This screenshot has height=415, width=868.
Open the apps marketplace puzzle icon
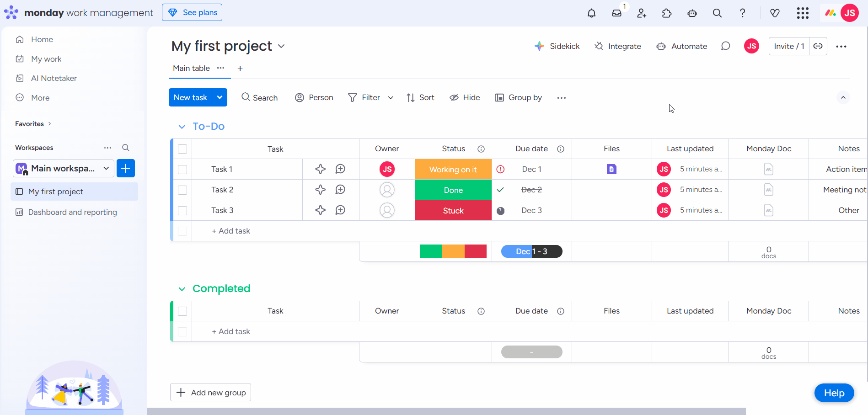click(667, 13)
